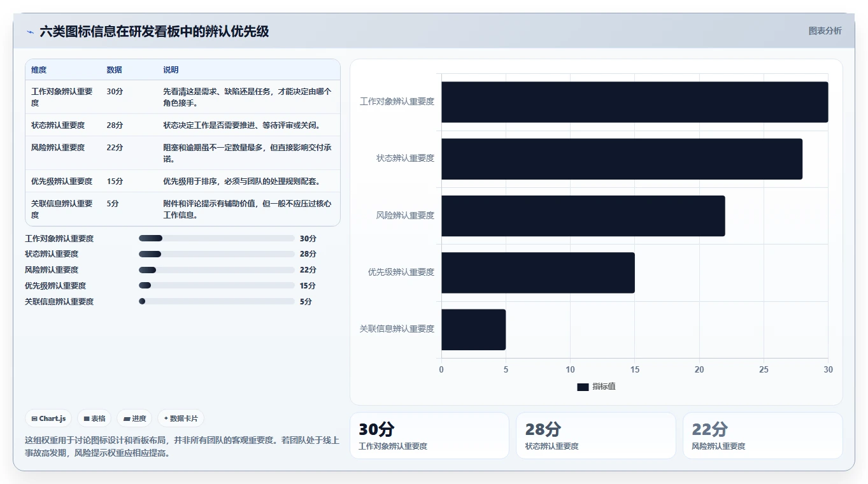The image size is (868, 484).
Task: Select the 数据卡片 chip
Action: click(x=181, y=418)
